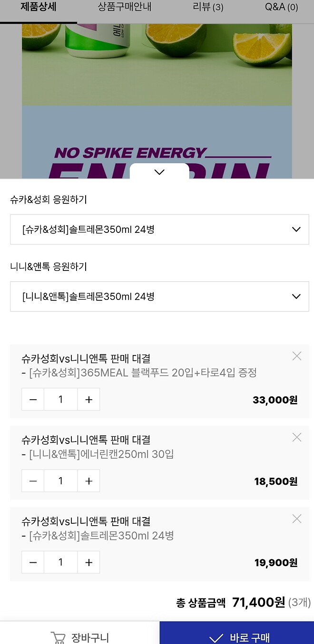Decrease quantity of 솔트레몬350ml 24병 item

[32, 562]
